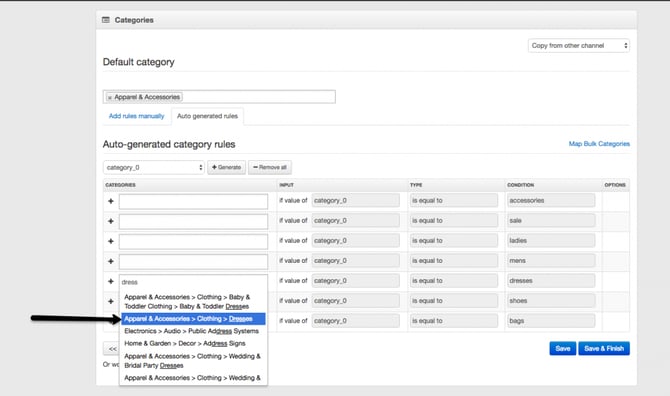Click the plus icon in the shoes row

tap(111, 302)
